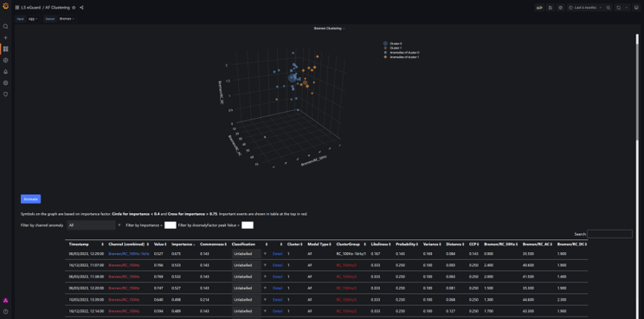Open Detail link for 16/12/2022 11:07:00 row
This screenshot has width=644, height=319.
coord(277,265)
